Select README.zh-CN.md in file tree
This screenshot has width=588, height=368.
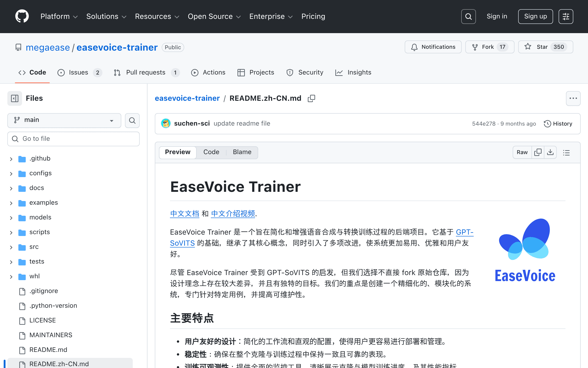[70, 363]
